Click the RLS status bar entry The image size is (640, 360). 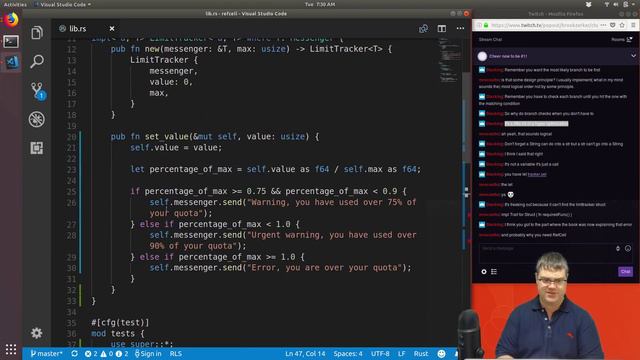pyautogui.click(x=176, y=354)
